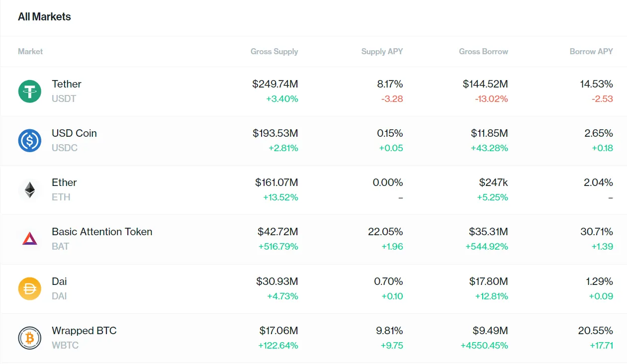Click the All Markets heading
Image resolution: width=627 pixels, height=364 pixels.
point(44,16)
